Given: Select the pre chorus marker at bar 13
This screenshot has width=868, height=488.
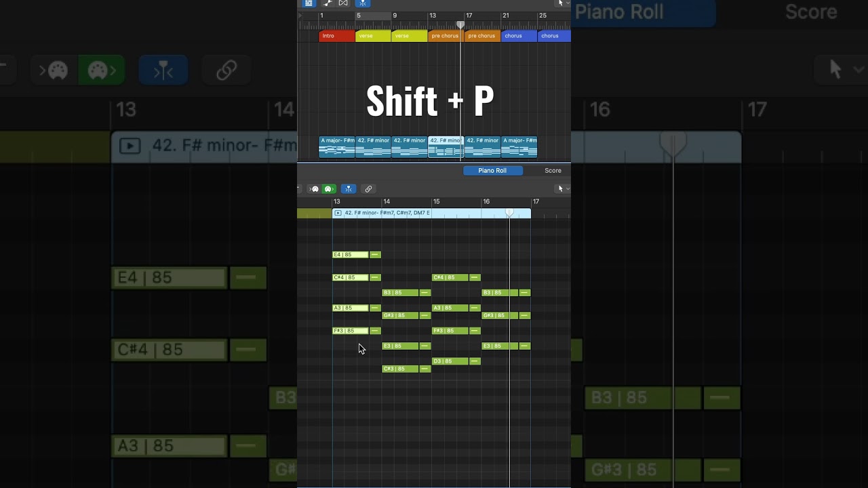Looking at the screenshot, I should tap(446, 36).
